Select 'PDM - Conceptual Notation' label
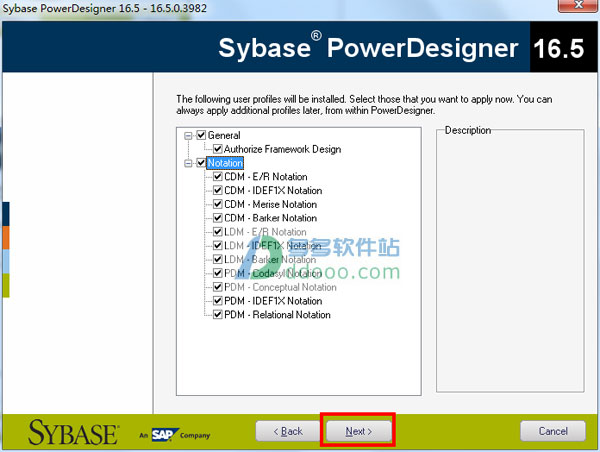 (280, 287)
